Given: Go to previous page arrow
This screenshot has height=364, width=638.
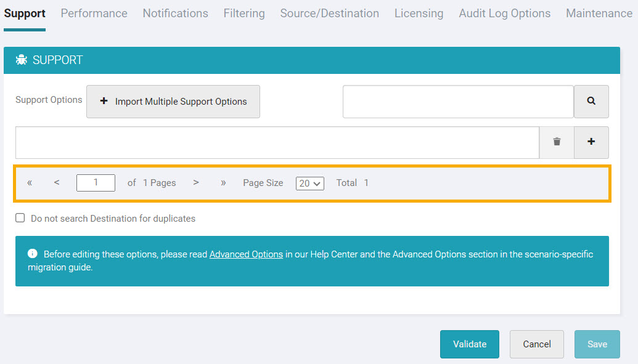Looking at the screenshot, I should [x=57, y=183].
